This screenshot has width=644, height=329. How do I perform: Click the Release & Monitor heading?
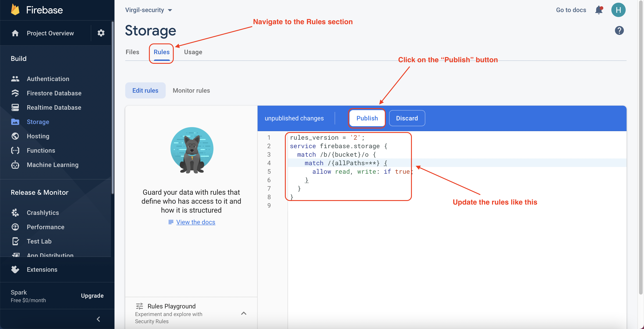[x=40, y=192]
